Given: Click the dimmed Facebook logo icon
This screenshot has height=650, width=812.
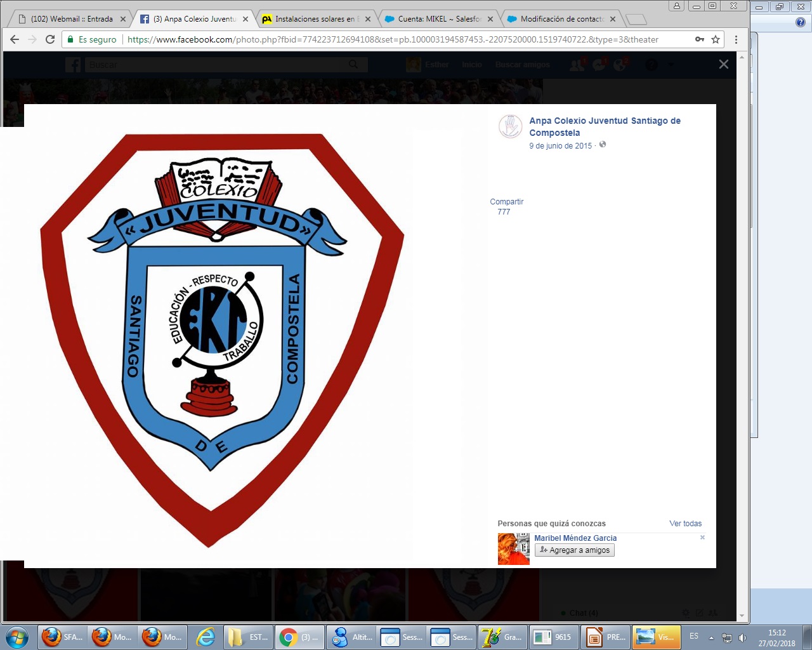Looking at the screenshot, I should 73,64.
